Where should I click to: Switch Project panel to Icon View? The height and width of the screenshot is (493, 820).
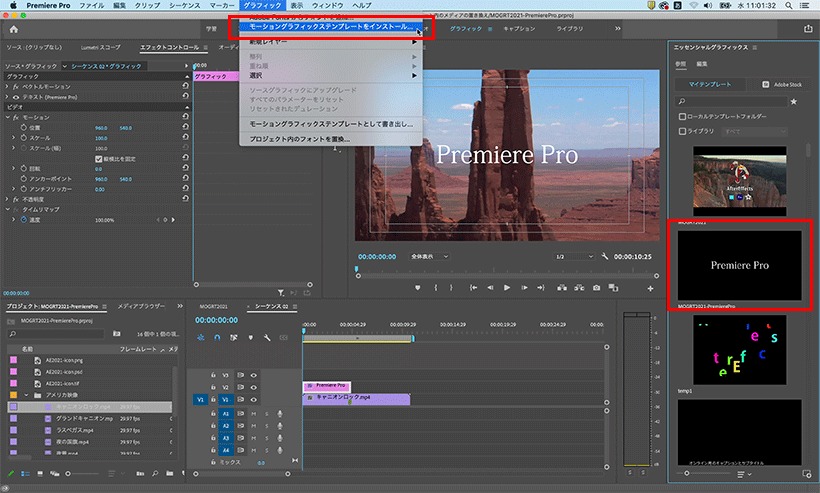click(40, 474)
